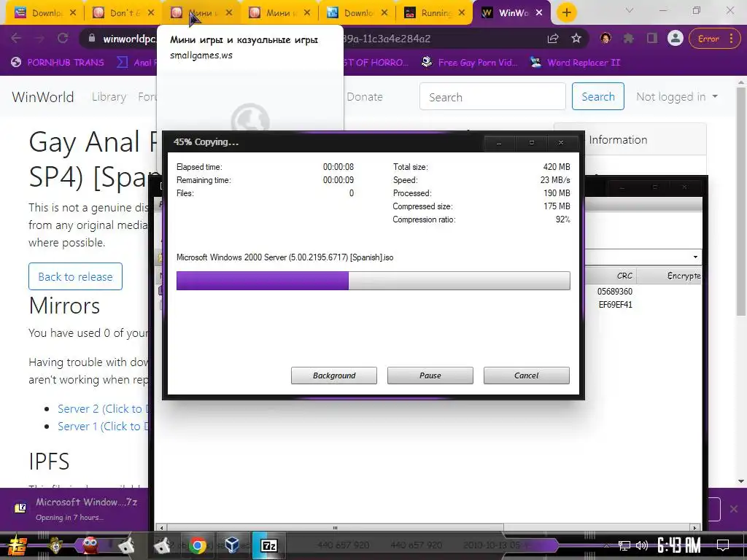This screenshot has width=747, height=560.
Task: Show hidden system tray icons
Action: [606, 545]
